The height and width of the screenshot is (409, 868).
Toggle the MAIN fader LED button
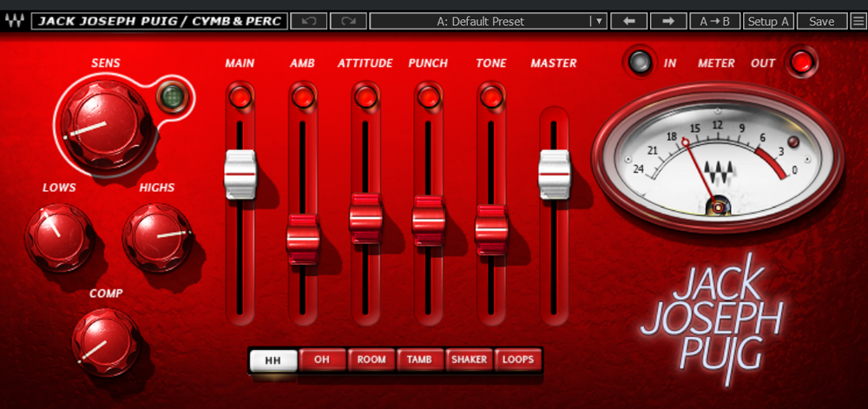(240, 97)
